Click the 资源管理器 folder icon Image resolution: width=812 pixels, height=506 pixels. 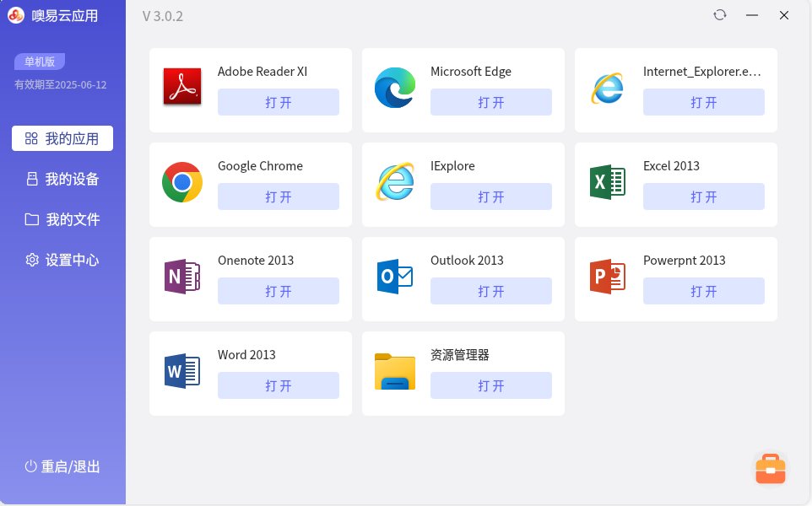(395, 371)
